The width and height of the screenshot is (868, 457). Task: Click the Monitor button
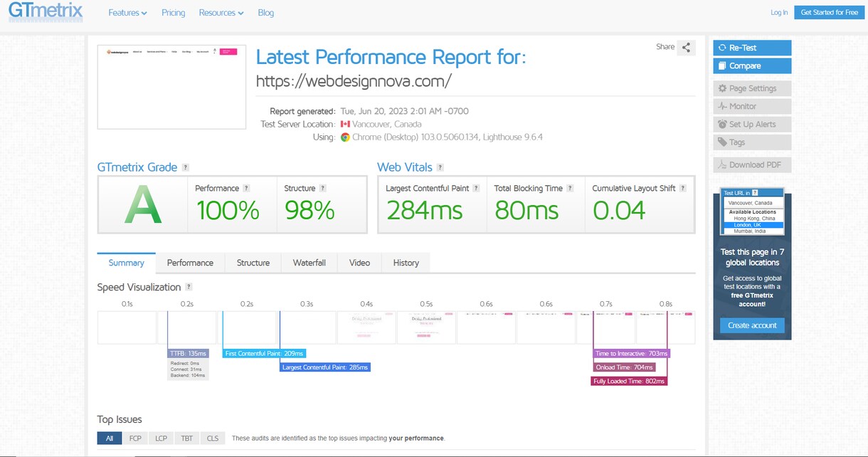click(752, 106)
